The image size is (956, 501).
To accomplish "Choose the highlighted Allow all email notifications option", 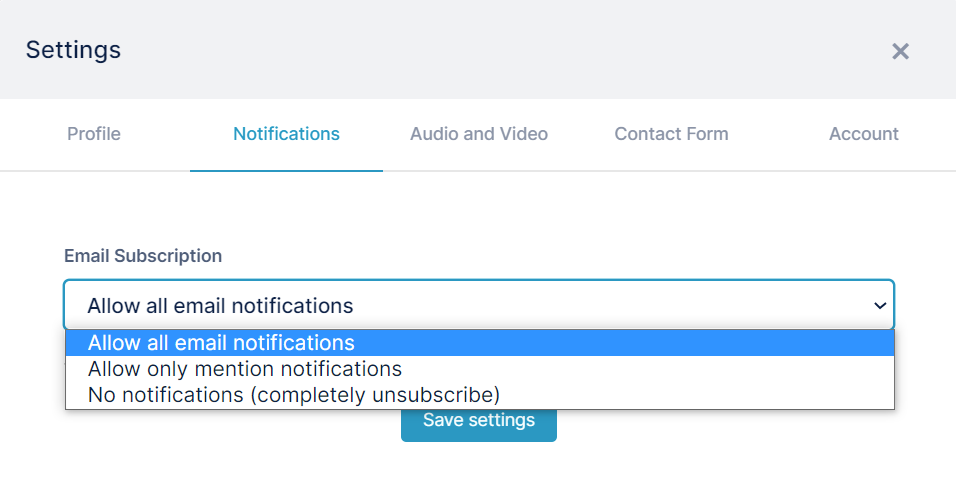I will pos(480,343).
